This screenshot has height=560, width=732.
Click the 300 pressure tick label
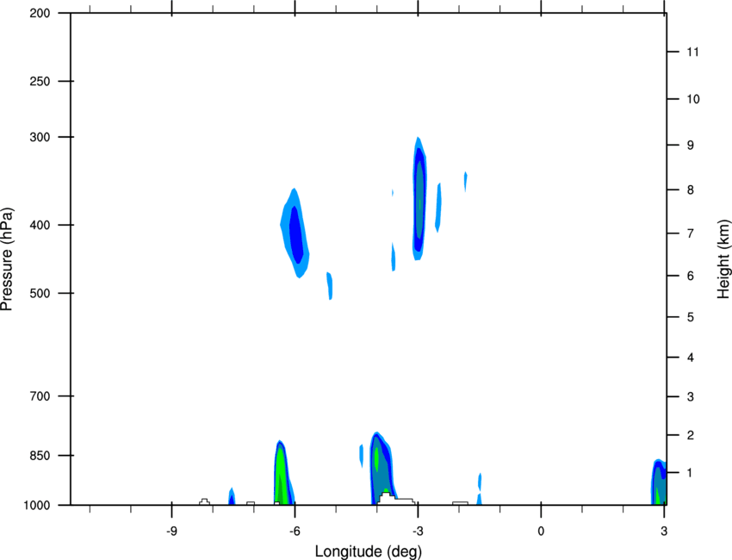[x=40, y=137]
